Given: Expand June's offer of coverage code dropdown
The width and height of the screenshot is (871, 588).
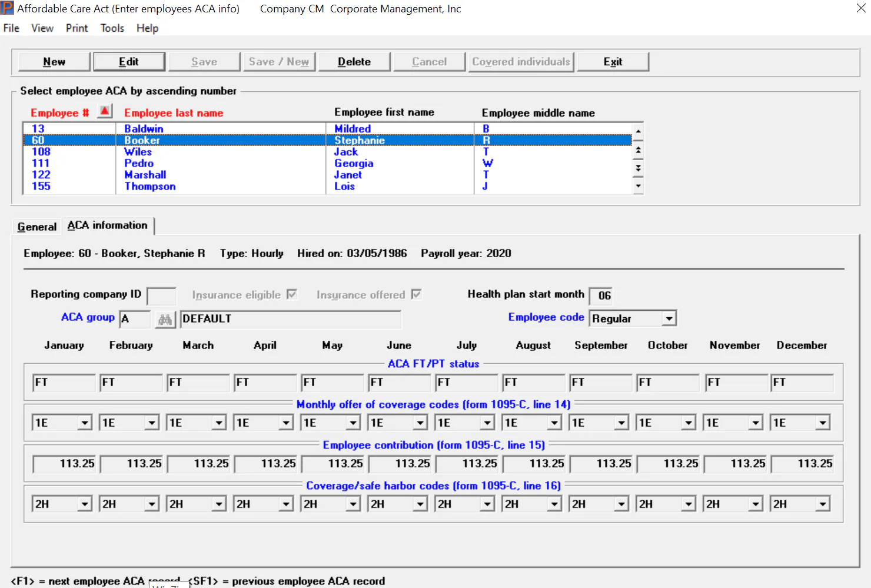Looking at the screenshot, I should pyautogui.click(x=420, y=423).
